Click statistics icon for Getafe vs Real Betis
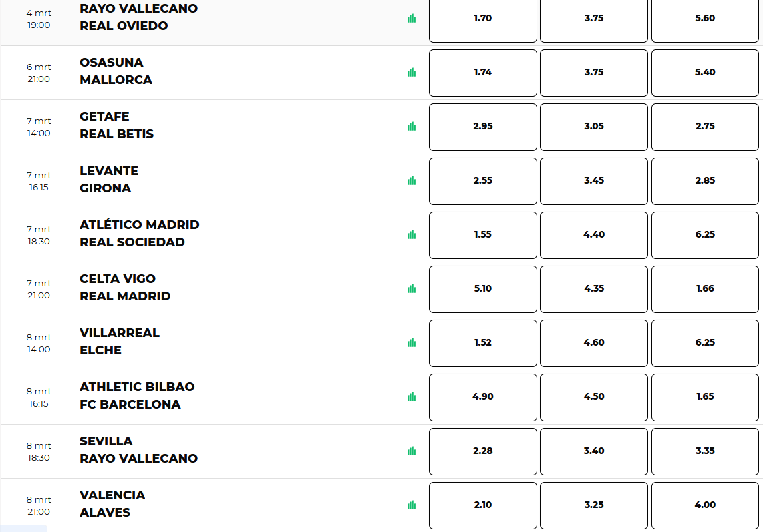This screenshot has height=532, width=763. point(412,127)
